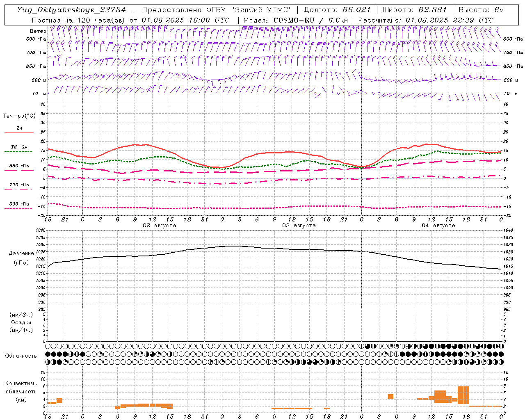Screen dimensions: 525x420
Task: Click the 'Облачность' cloud cover label
Action: point(21,356)
